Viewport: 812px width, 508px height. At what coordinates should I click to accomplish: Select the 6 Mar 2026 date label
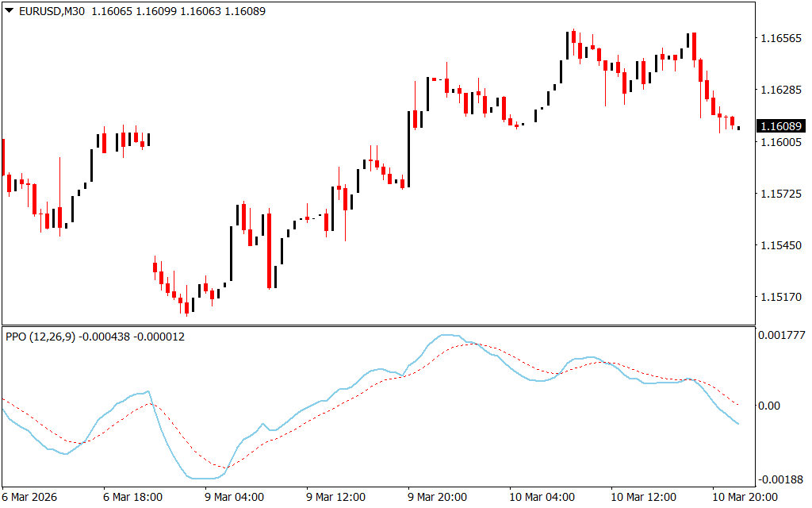coord(32,498)
